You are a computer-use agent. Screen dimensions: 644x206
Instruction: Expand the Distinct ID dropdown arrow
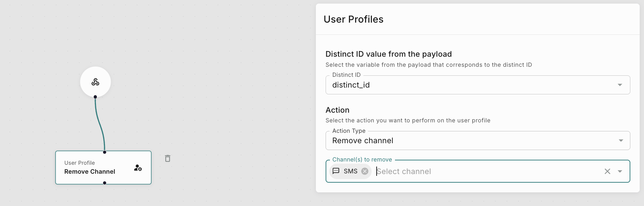tap(620, 85)
